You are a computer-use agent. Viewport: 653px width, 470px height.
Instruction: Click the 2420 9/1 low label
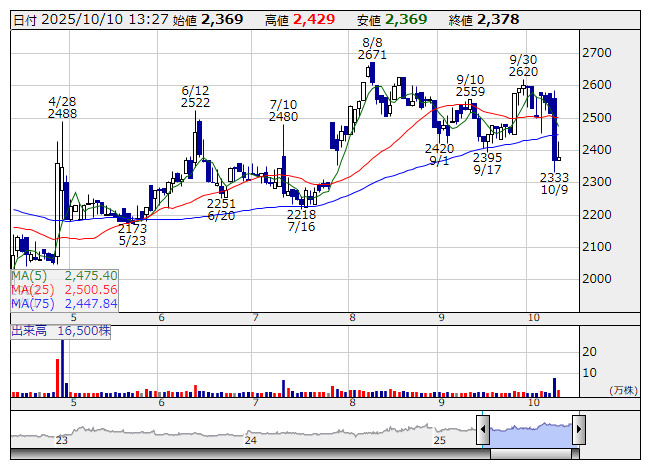439,154
